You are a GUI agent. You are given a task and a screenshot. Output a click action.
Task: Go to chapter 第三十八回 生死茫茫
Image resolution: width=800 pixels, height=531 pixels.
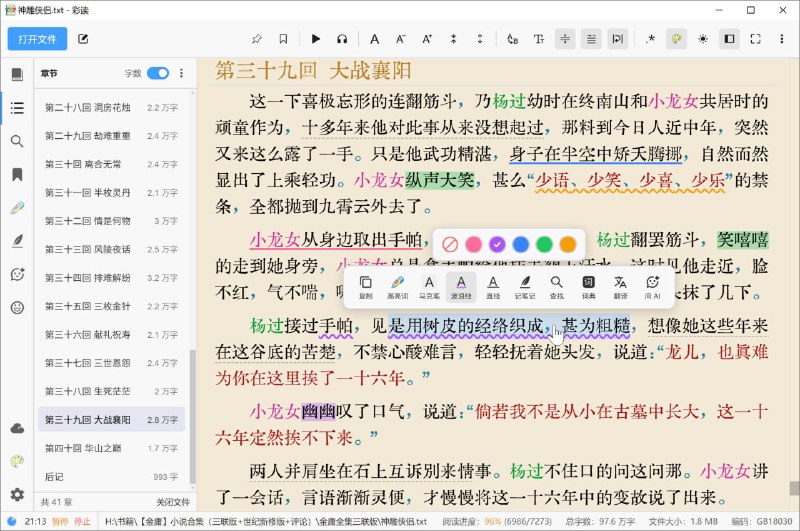click(111, 391)
